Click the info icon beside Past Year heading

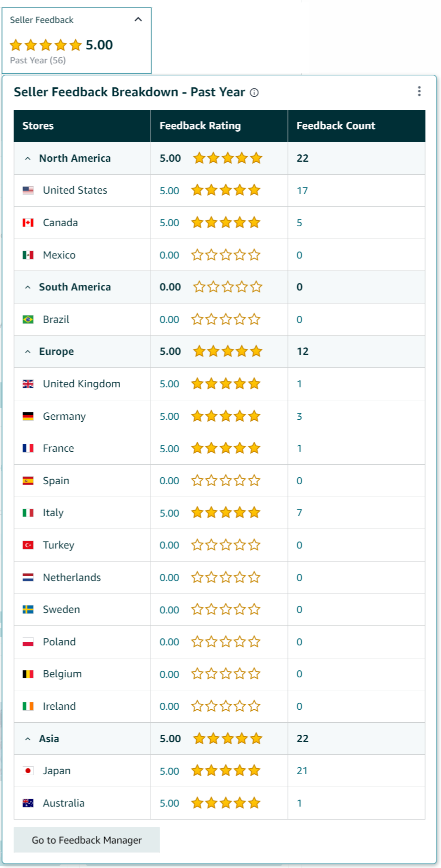click(x=254, y=92)
